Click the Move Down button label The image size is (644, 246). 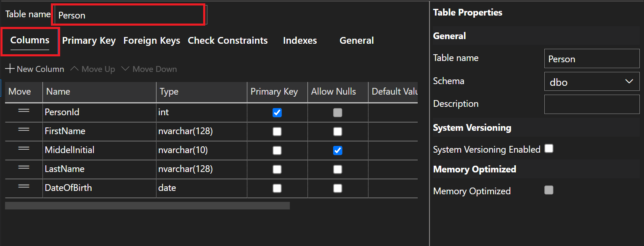154,69
